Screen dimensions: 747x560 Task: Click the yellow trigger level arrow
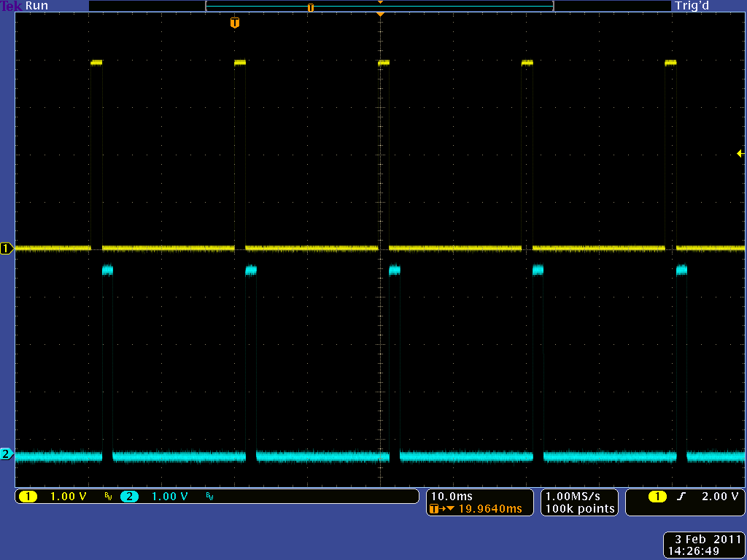point(740,153)
